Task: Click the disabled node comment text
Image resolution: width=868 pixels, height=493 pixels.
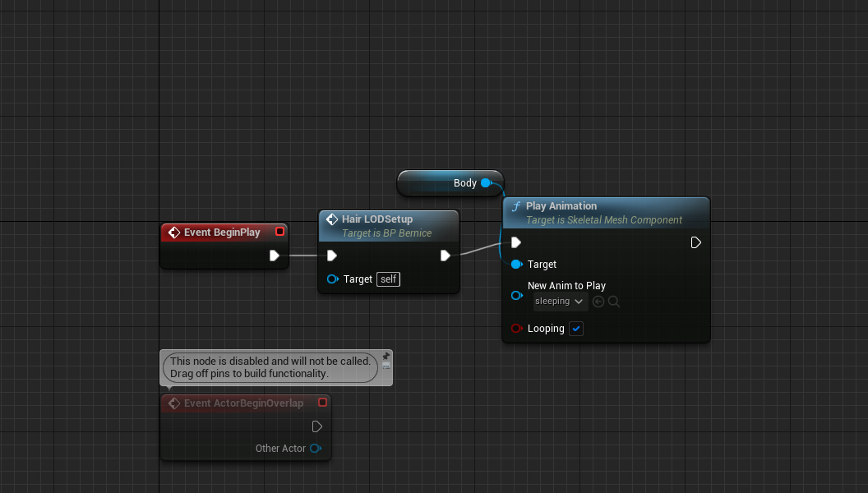Action: (x=270, y=367)
